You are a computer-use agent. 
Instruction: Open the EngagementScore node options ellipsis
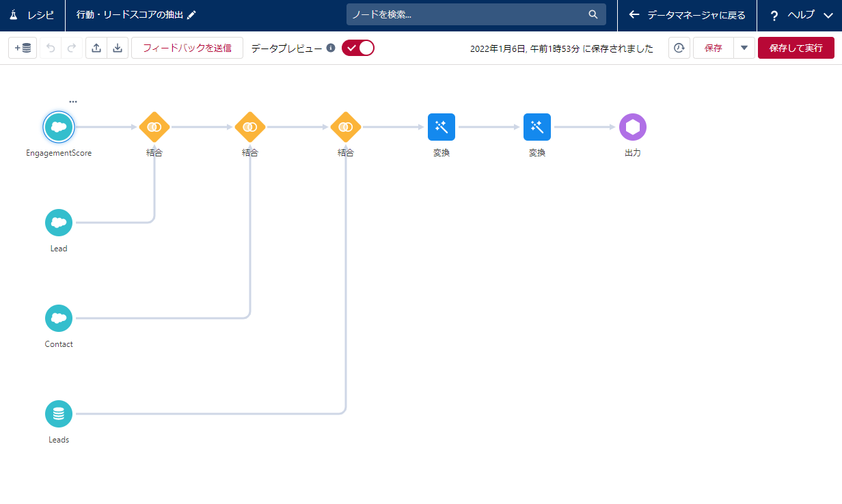[73, 102]
